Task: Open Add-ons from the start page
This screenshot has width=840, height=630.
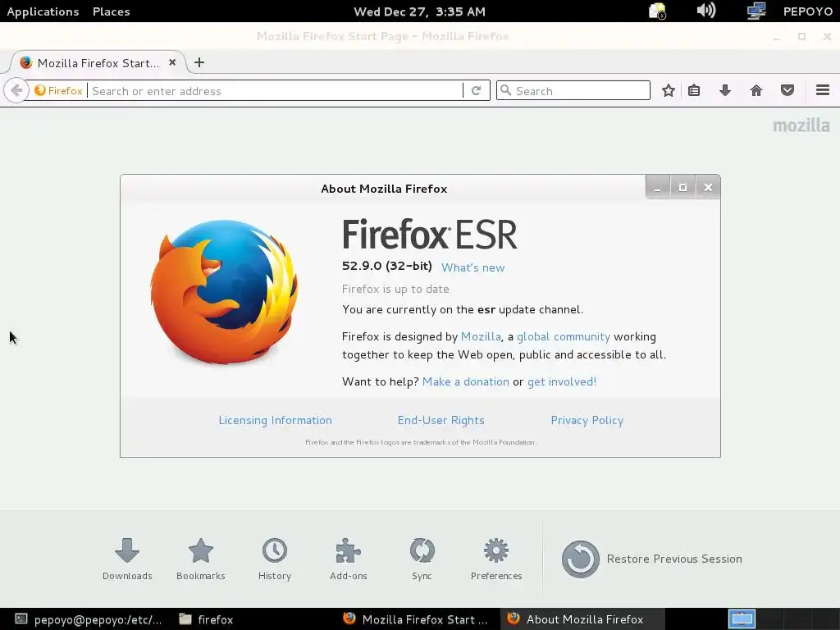Action: coord(348,559)
